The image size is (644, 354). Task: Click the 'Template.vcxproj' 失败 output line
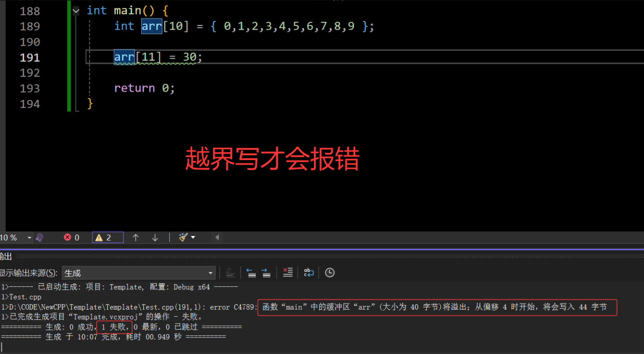click(x=102, y=317)
